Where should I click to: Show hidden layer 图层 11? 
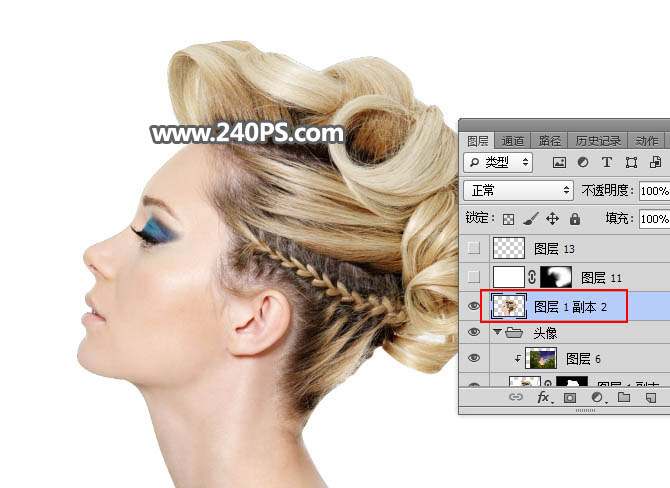474,277
